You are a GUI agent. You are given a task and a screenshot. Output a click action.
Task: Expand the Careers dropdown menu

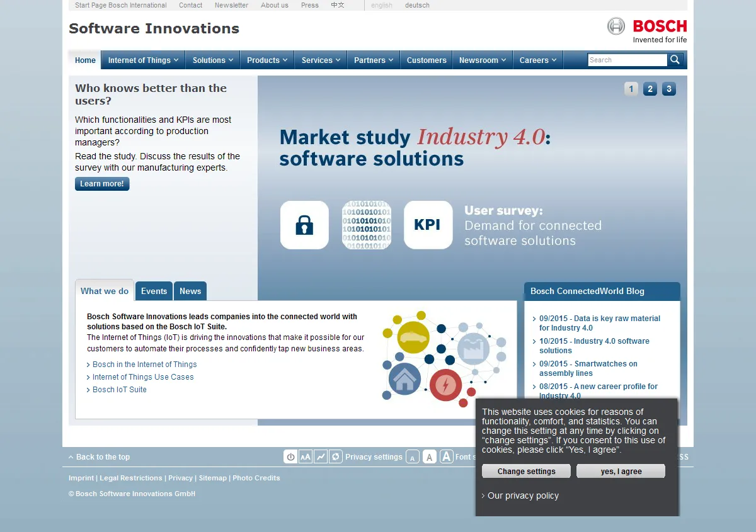[538, 60]
